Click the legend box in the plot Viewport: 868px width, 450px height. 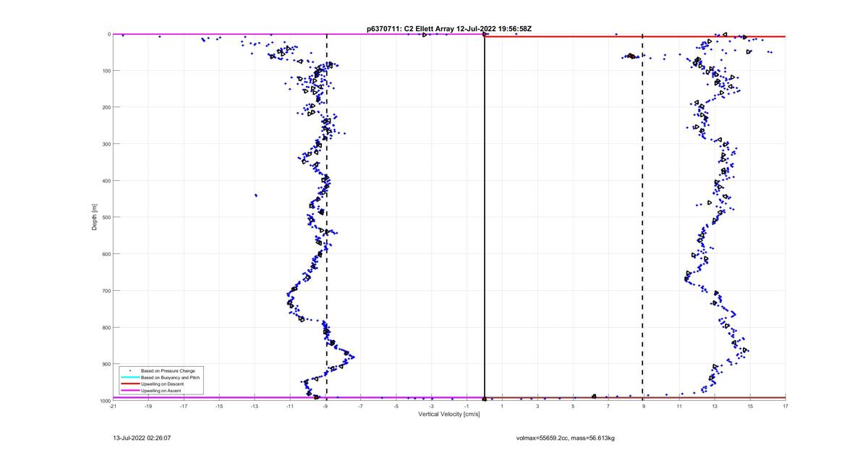click(x=161, y=381)
